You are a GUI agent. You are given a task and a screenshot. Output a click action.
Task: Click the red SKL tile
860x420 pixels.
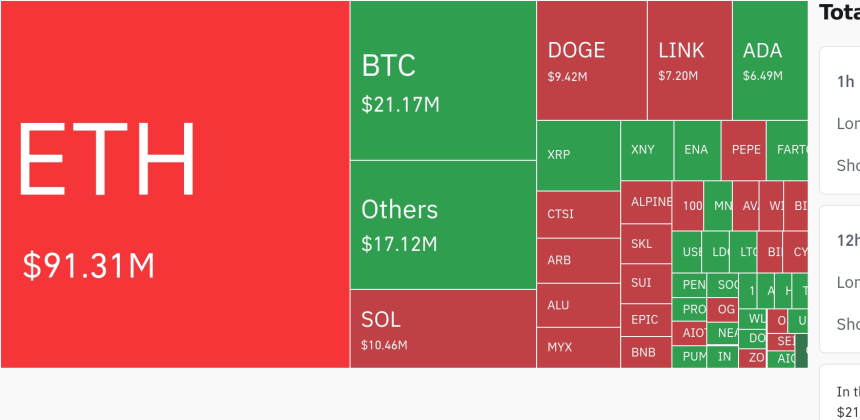(646, 244)
